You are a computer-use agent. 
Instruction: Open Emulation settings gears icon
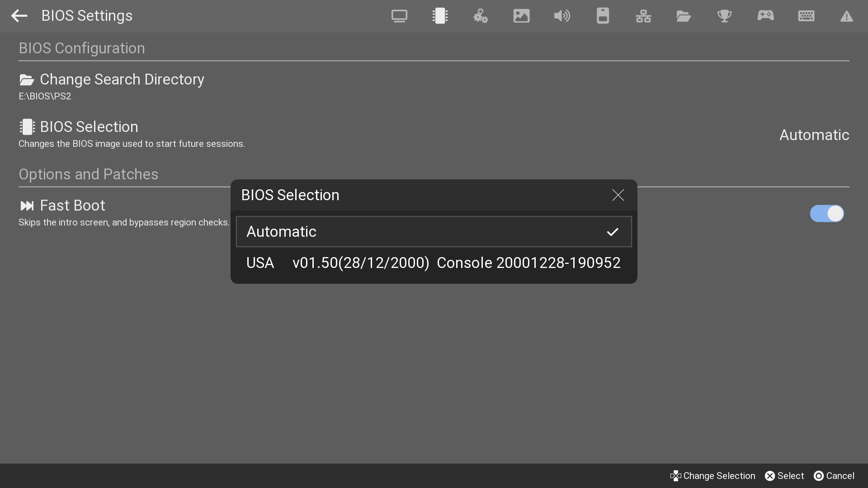[481, 16]
